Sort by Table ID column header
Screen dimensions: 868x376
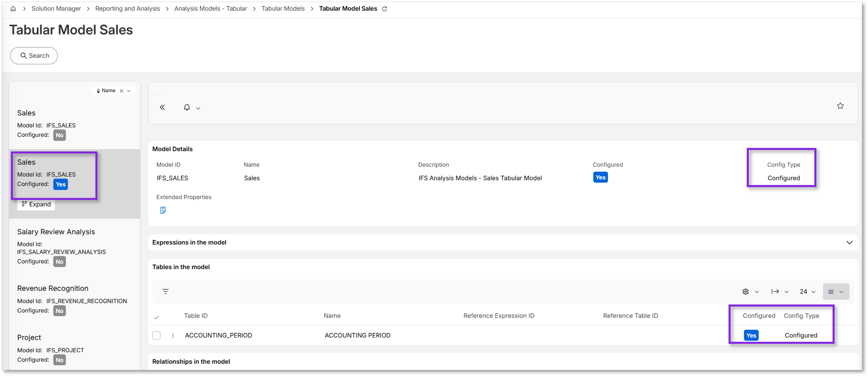195,316
